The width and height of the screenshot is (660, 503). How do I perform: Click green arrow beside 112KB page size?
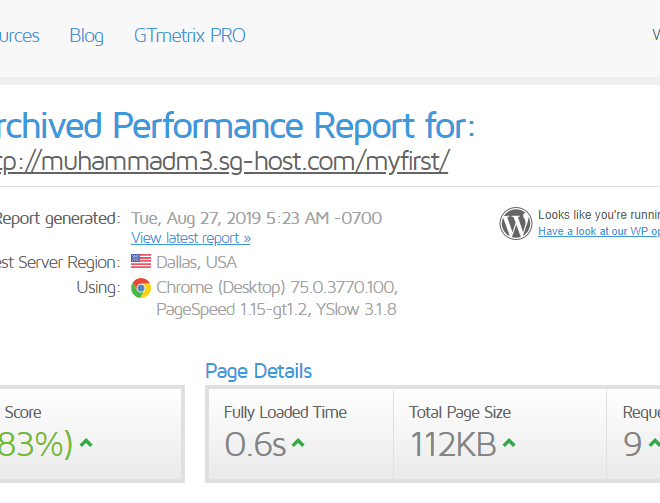click(x=509, y=443)
